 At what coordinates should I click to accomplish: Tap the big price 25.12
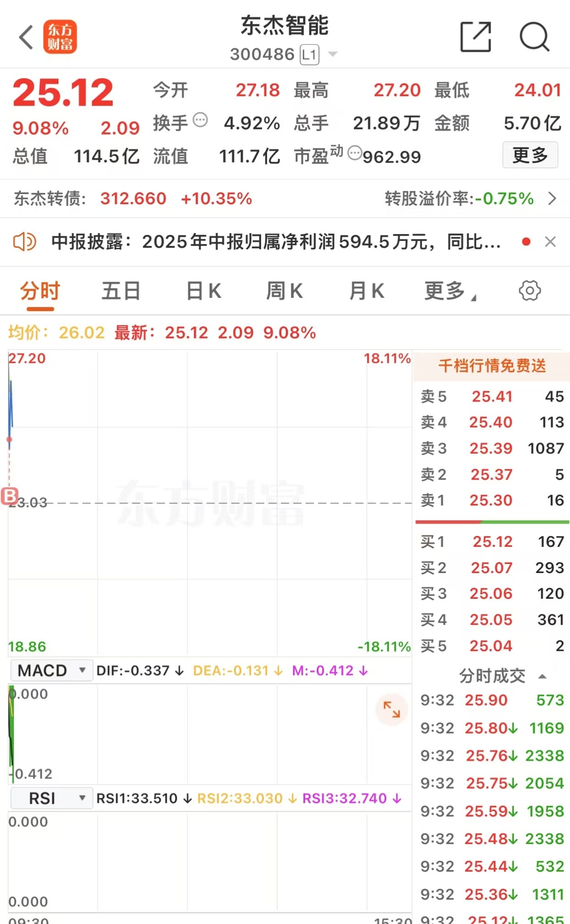point(63,93)
